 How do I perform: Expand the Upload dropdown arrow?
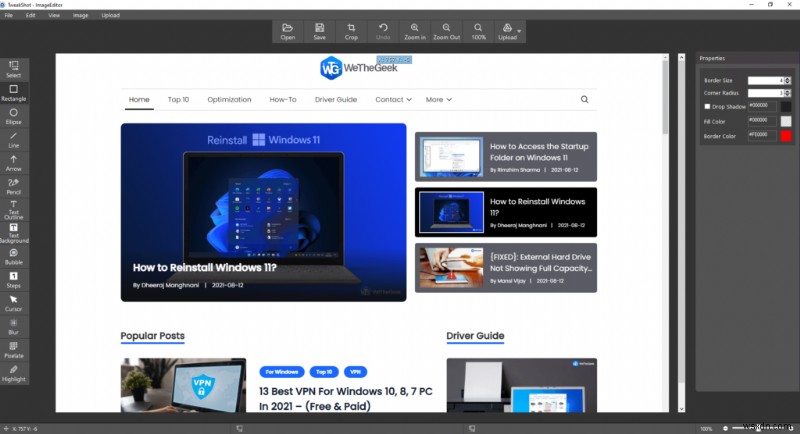[x=519, y=31]
